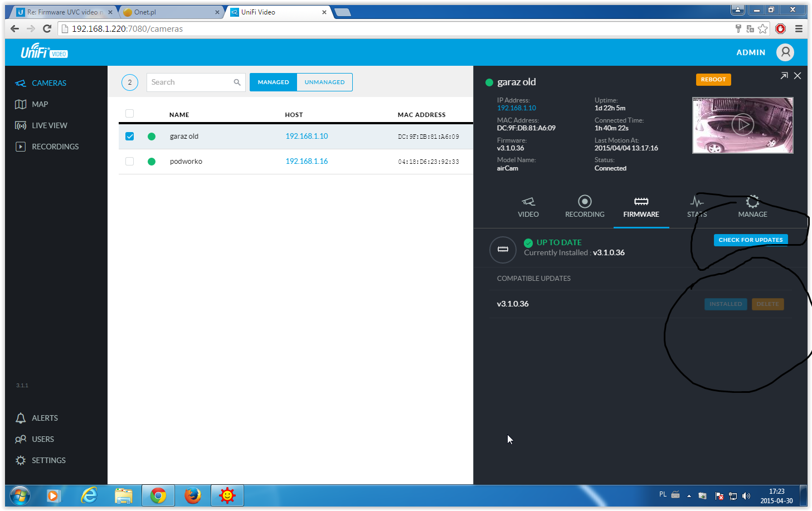Switch to the Onet.pl browser tab
Screen dimensions: 812x511
[170, 12]
